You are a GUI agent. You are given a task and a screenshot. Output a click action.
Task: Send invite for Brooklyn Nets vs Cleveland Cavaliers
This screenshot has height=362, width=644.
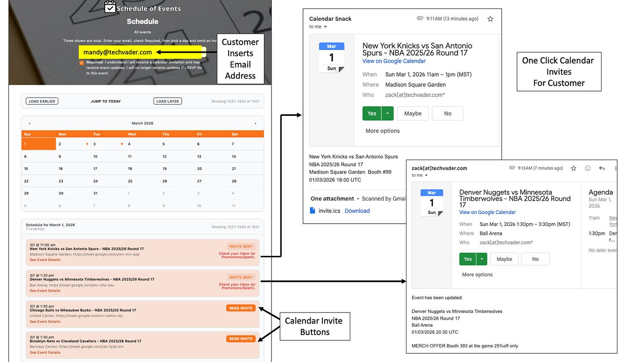[x=241, y=339]
